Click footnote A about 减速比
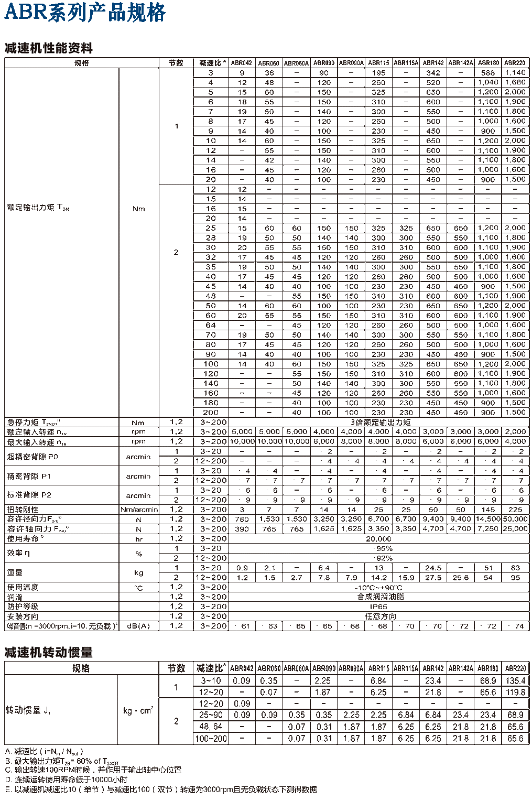Screen dimensions: 532x801 pyautogui.click(x=44, y=751)
